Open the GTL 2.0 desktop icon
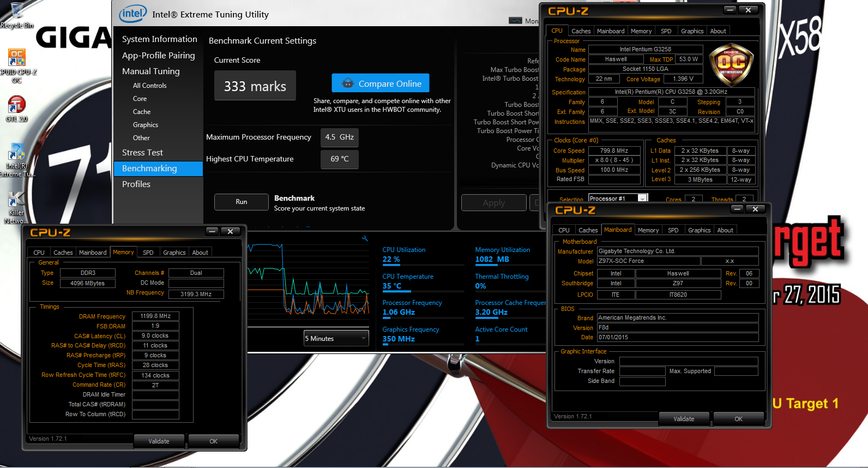Image resolution: width=868 pixels, height=468 pixels. coord(16,109)
